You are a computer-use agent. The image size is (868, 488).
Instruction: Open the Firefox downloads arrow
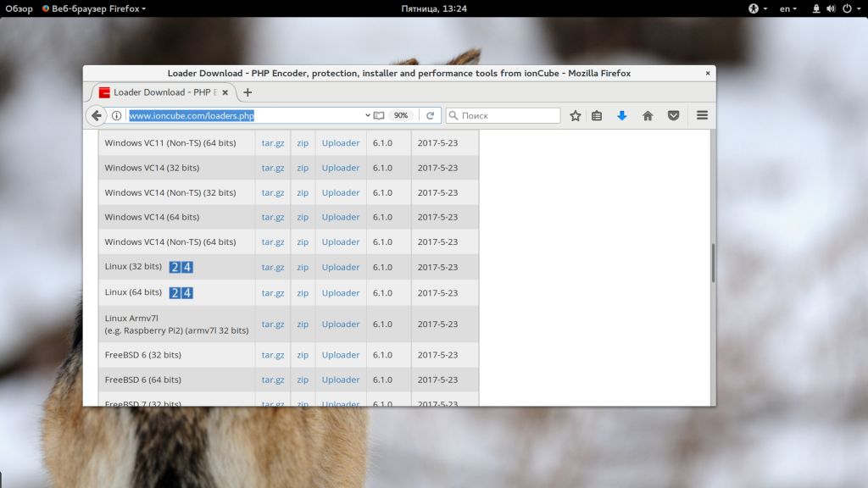tap(622, 115)
